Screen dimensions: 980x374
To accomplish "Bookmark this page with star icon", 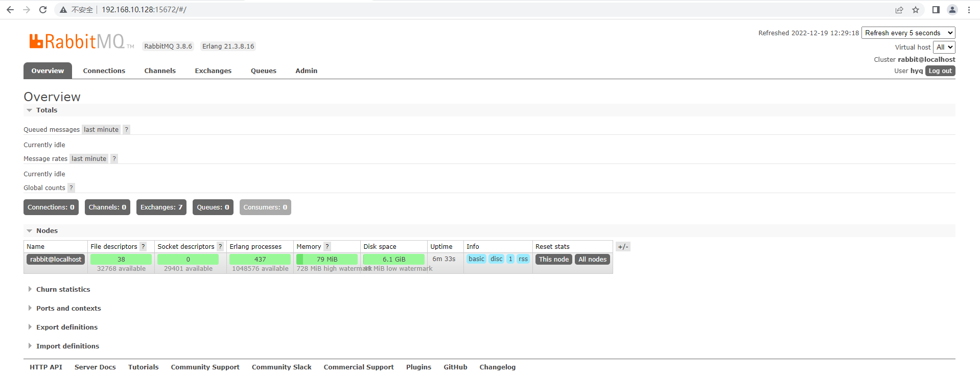I will (916, 10).
